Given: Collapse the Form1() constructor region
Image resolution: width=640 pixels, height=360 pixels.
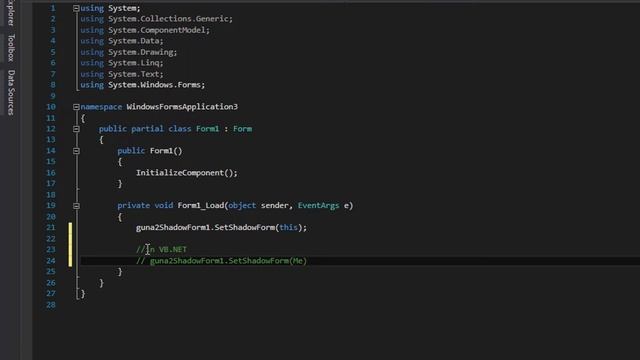Looking at the screenshot, I should point(76,151).
